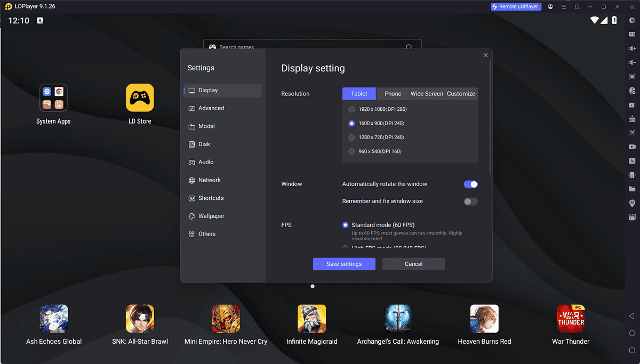The width and height of the screenshot is (640, 364).
Task: Decrease volume with the volume-down sidebar icon
Action: point(632,61)
